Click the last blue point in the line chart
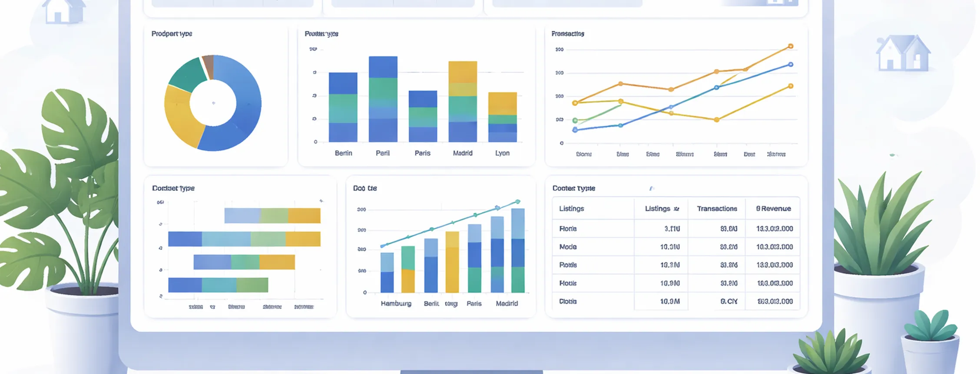The width and height of the screenshot is (980, 374). point(791,64)
